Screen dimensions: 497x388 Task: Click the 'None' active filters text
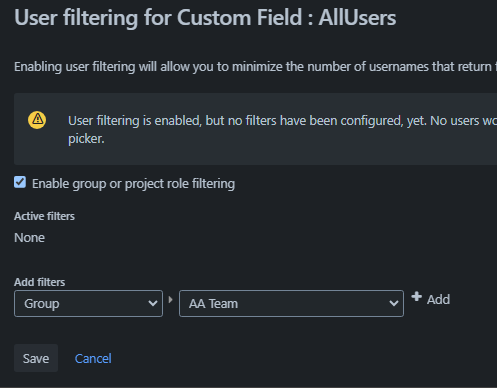tap(29, 238)
